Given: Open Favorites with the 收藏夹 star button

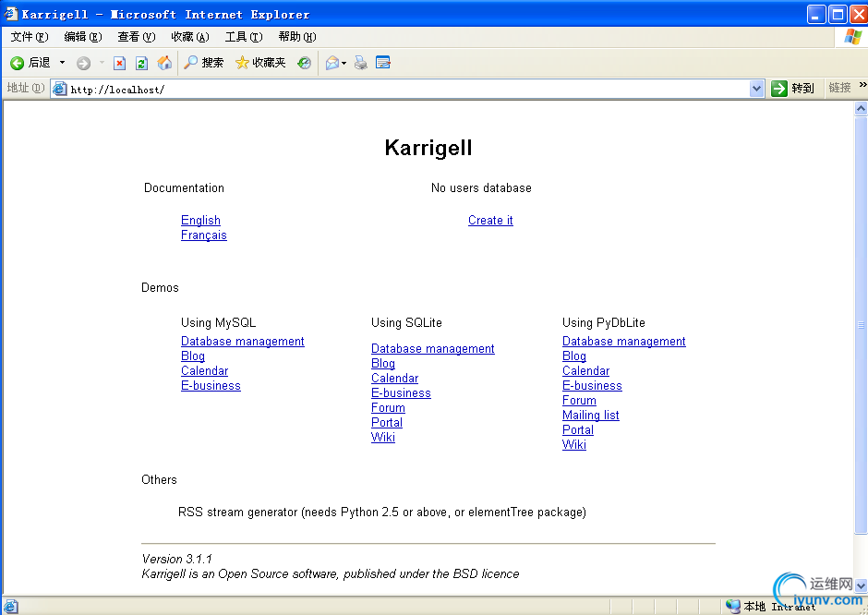Looking at the screenshot, I should [260, 63].
